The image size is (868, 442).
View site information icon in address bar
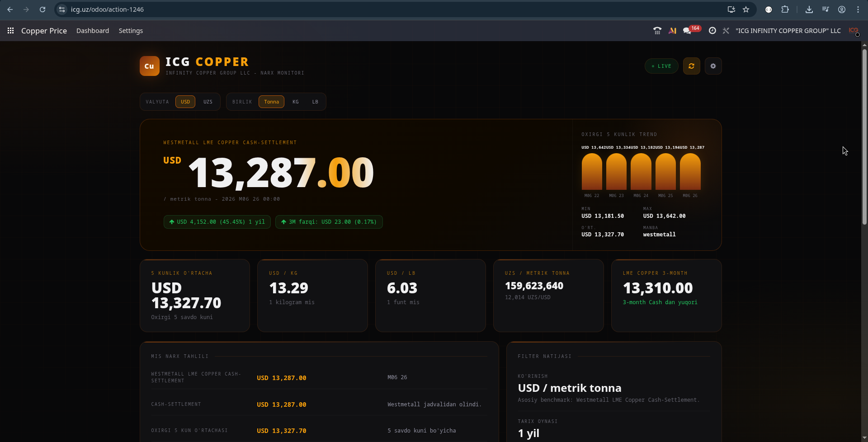point(62,9)
